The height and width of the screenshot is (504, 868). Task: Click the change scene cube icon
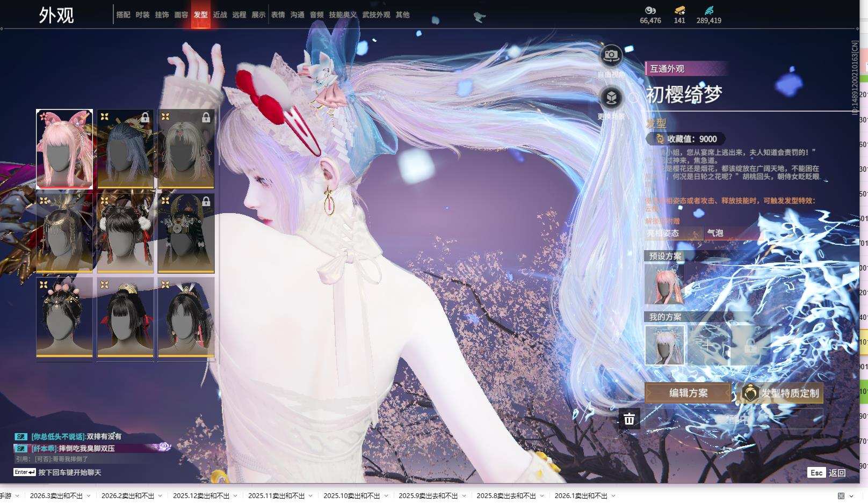pyautogui.click(x=611, y=98)
